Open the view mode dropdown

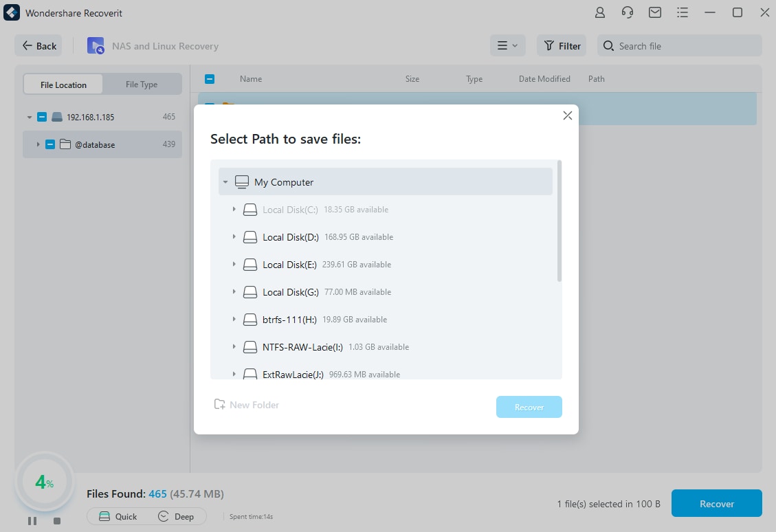pos(507,46)
